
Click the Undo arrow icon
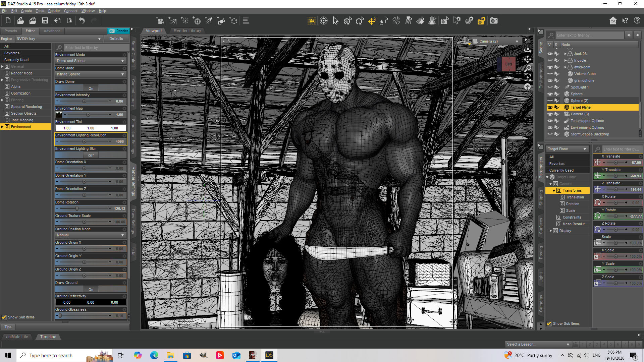point(82,21)
